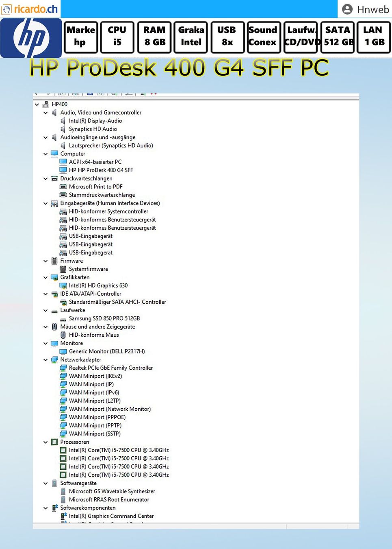Screen dimensions: 392x549
Task: Click the Firmware chip icon
Action: (54, 261)
